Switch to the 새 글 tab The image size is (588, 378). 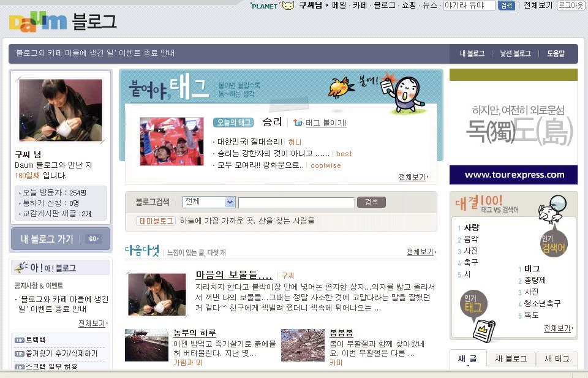467,359
